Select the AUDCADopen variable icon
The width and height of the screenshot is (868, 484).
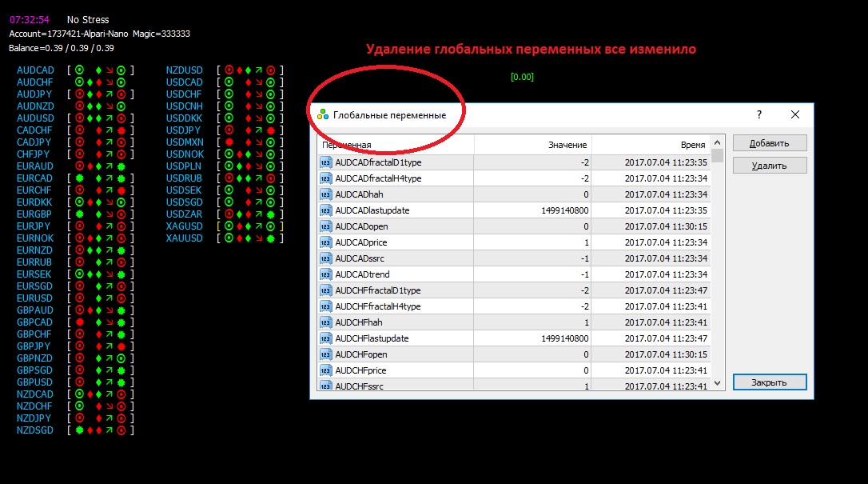tap(325, 227)
